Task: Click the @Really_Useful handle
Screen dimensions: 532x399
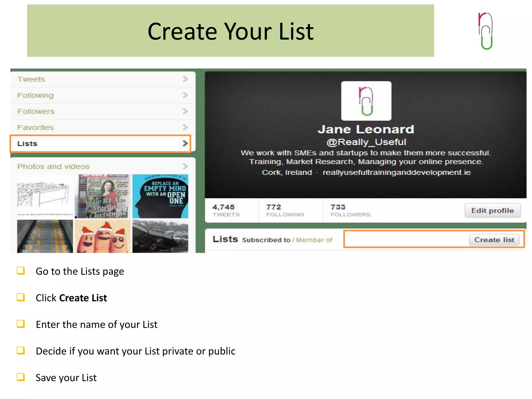Action: (366, 142)
